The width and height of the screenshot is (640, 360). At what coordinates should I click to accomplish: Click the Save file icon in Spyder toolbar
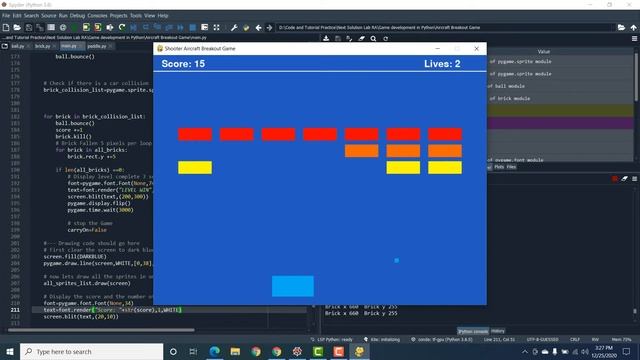click(29, 27)
